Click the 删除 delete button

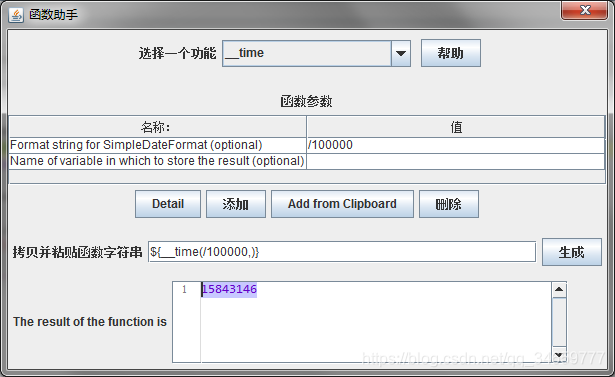tap(449, 204)
